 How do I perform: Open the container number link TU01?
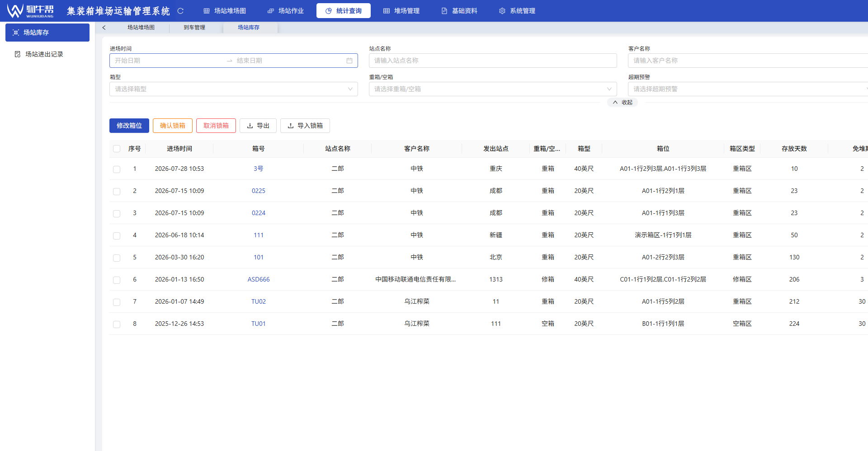259,324
